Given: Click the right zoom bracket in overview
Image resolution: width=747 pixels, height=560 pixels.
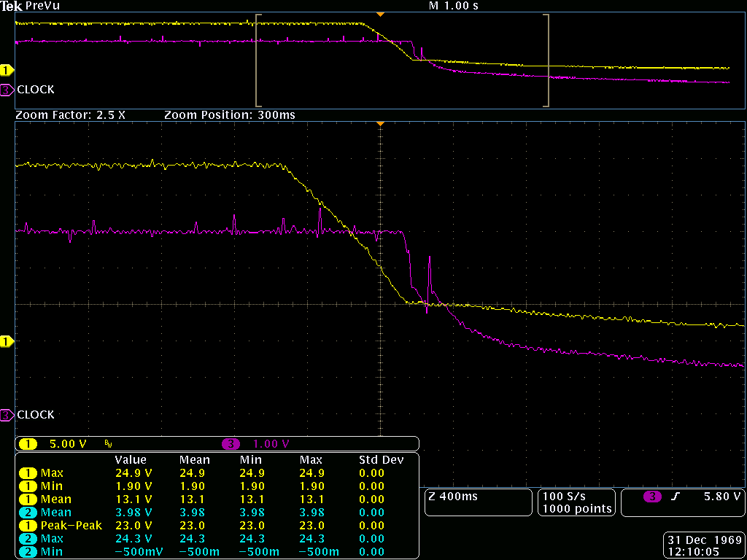Looking at the screenshot, I should [546, 60].
